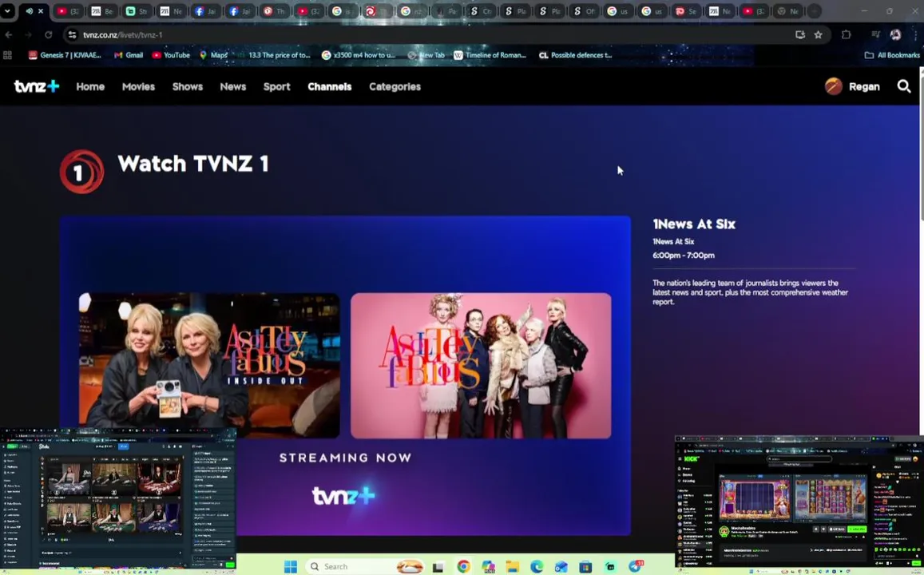The width and height of the screenshot is (924, 575).
Task: Click the 'Watch TVNZ 1' heading
Action: tap(193, 163)
